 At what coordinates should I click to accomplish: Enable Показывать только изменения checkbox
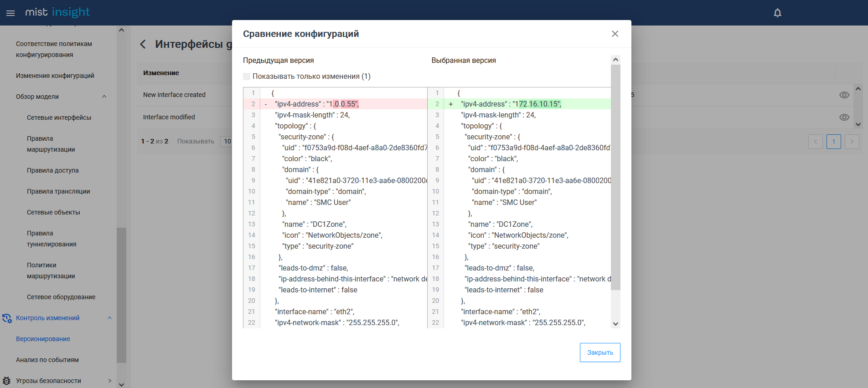click(x=247, y=77)
